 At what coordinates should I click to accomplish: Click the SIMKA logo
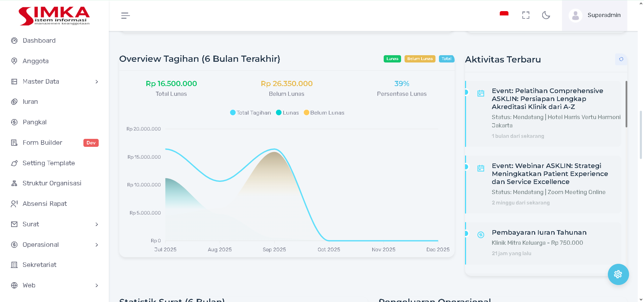54,16
